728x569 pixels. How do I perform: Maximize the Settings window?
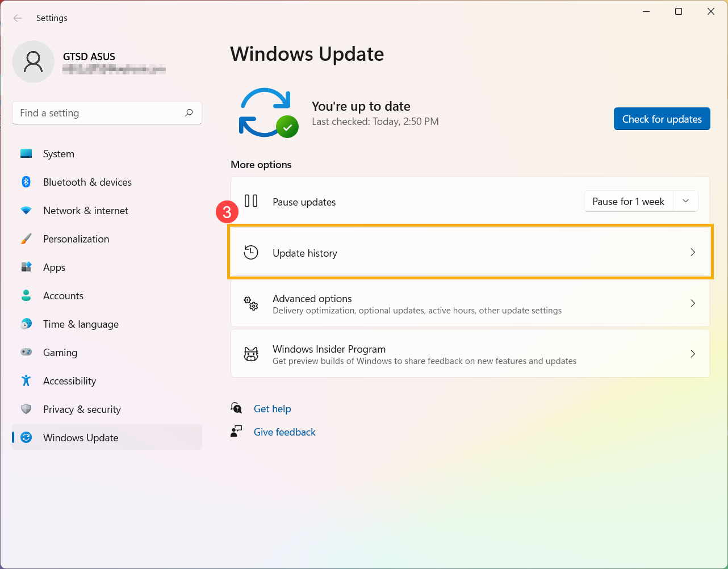click(x=679, y=11)
